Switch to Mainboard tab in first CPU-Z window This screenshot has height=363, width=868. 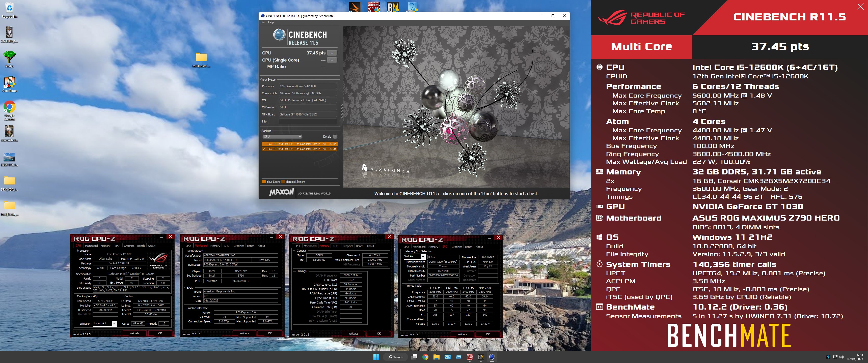point(91,246)
